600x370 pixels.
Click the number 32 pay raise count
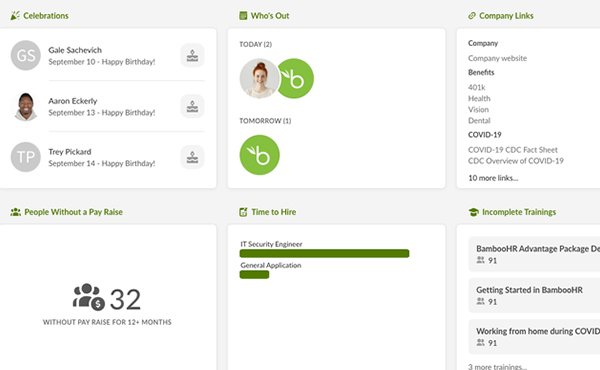tap(125, 299)
